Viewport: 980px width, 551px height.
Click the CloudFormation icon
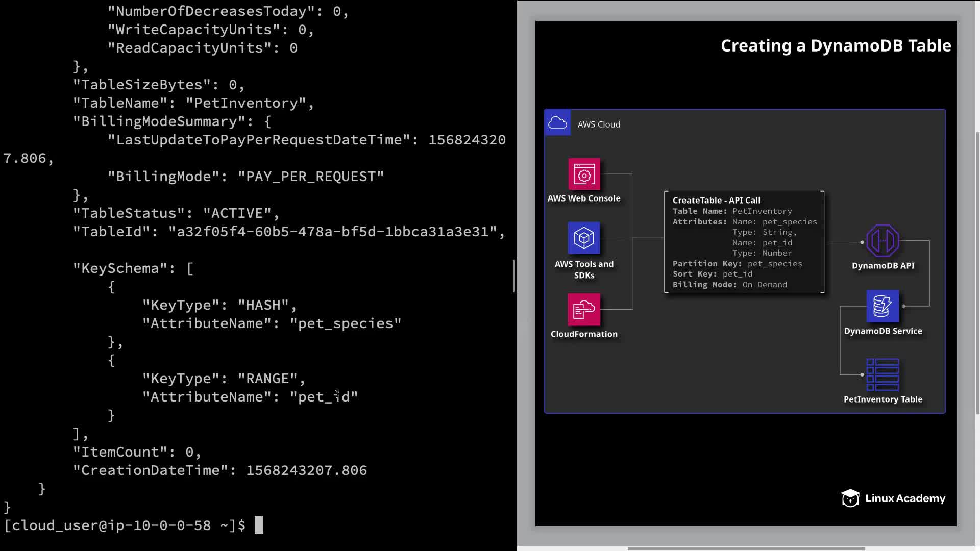click(584, 309)
